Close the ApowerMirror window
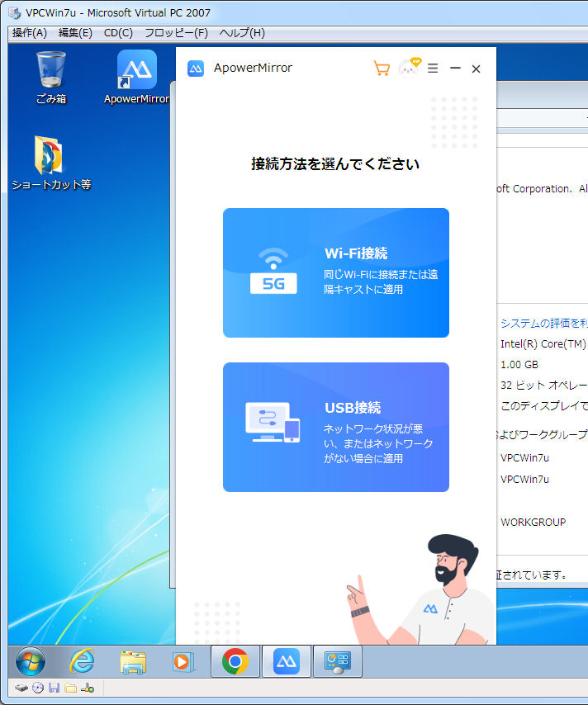This screenshot has height=705, width=588. tap(476, 69)
